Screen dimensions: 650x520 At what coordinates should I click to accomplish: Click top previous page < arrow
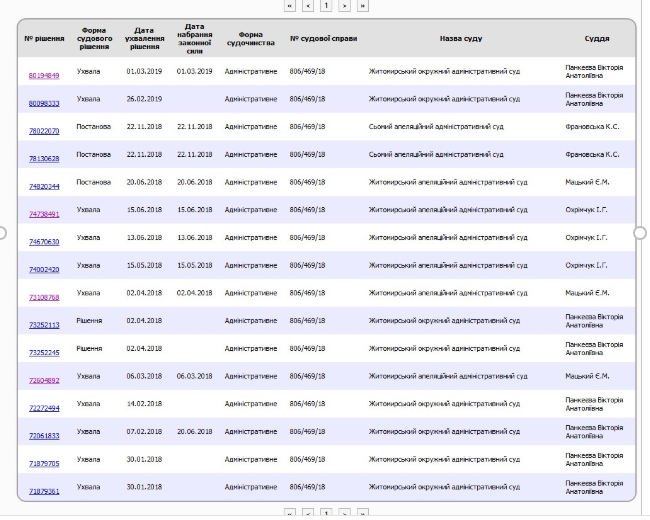308,5
